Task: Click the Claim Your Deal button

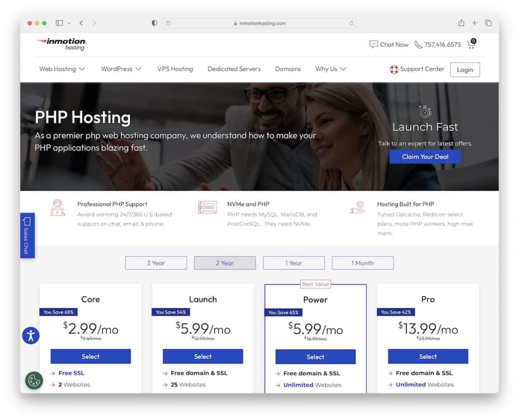Action: [425, 157]
